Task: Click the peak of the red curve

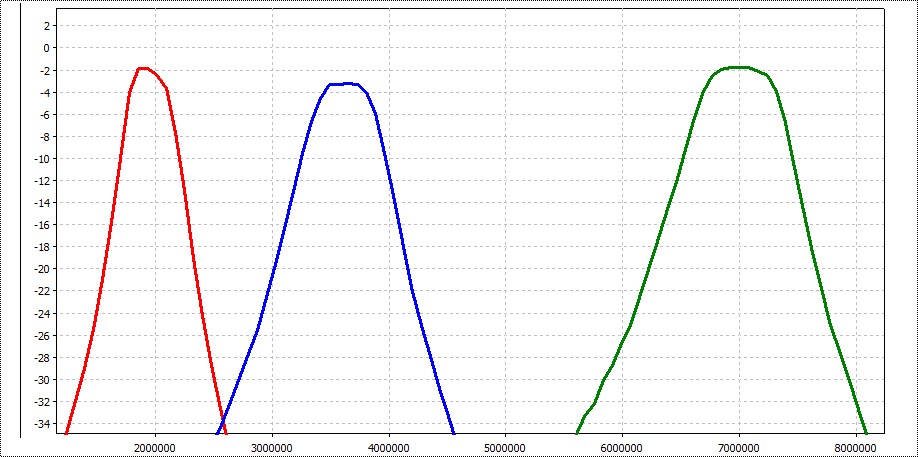Action: click(144, 68)
